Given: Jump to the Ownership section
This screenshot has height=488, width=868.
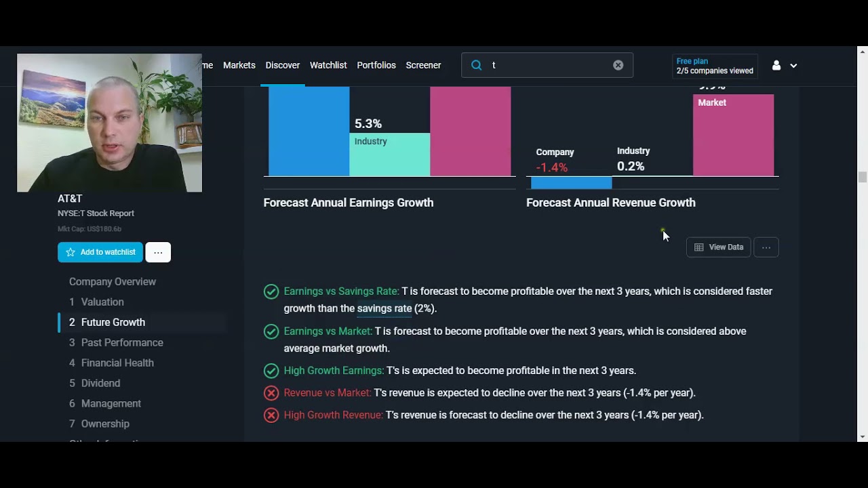Looking at the screenshot, I should tap(99, 424).
